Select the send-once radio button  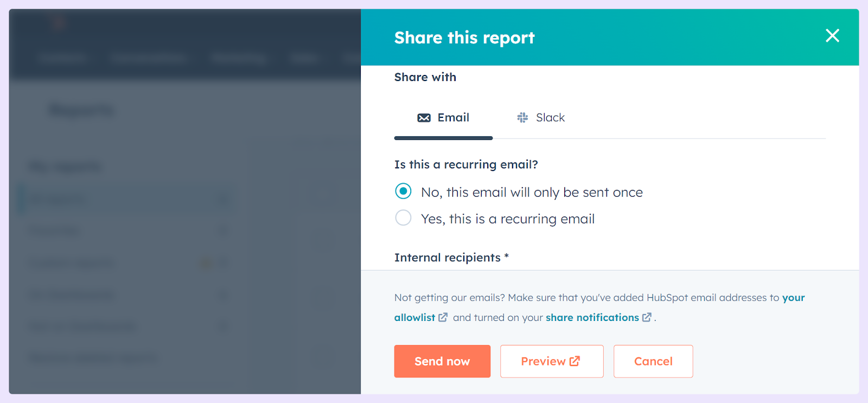click(403, 191)
